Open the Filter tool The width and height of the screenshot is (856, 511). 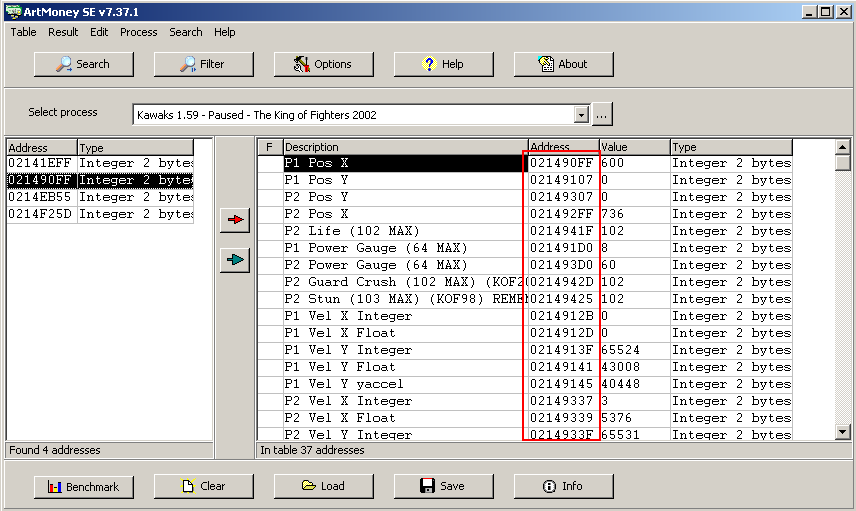click(203, 64)
